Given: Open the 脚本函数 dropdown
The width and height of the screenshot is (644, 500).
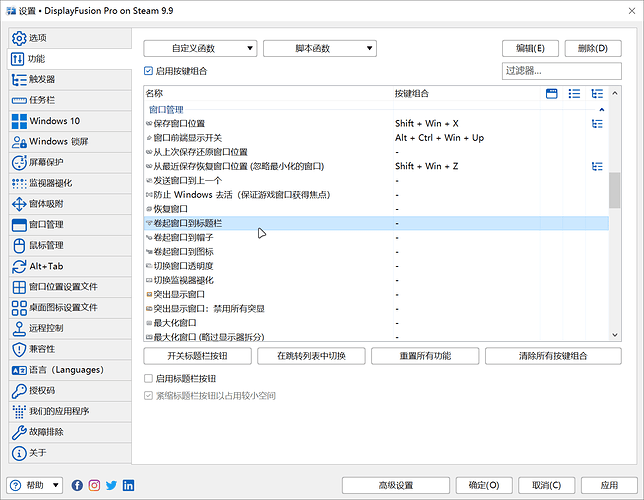Looking at the screenshot, I should coord(320,48).
